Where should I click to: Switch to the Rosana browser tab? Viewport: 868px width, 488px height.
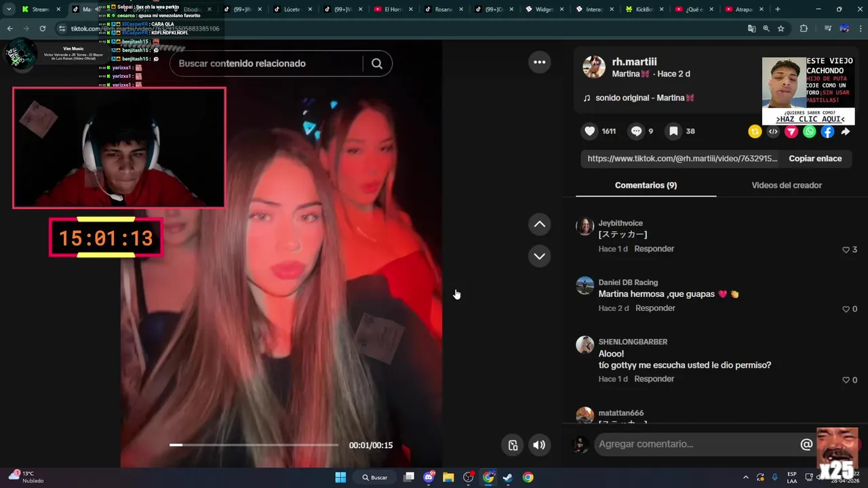pos(446,9)
